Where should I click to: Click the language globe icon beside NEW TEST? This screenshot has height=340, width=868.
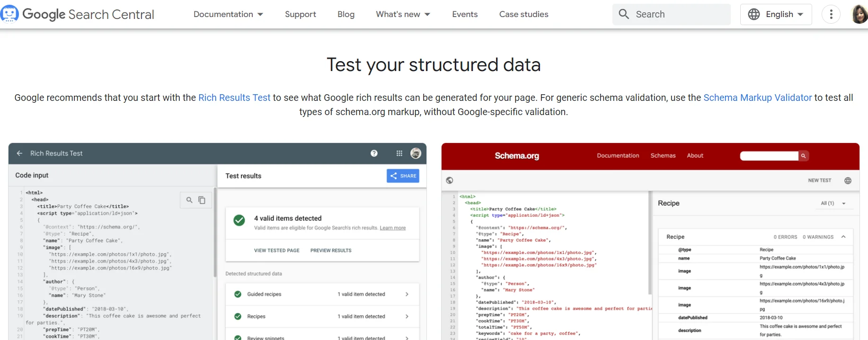[x=848, y=180]
